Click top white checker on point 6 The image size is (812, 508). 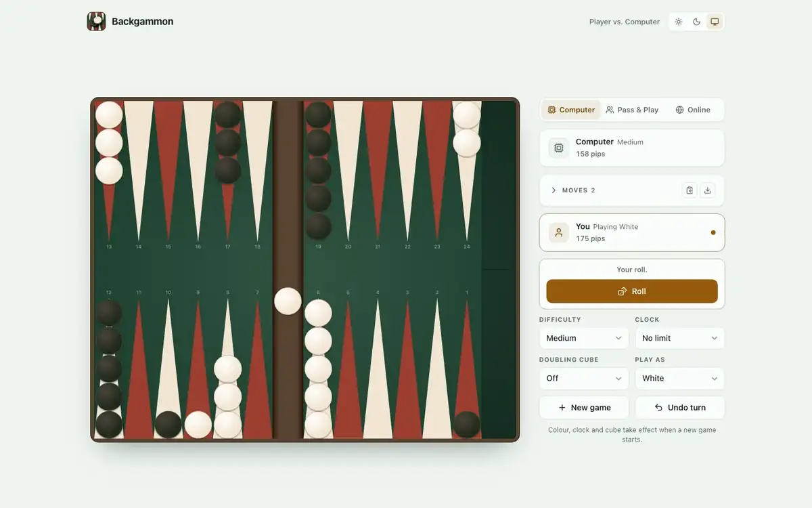pos(318,314)
